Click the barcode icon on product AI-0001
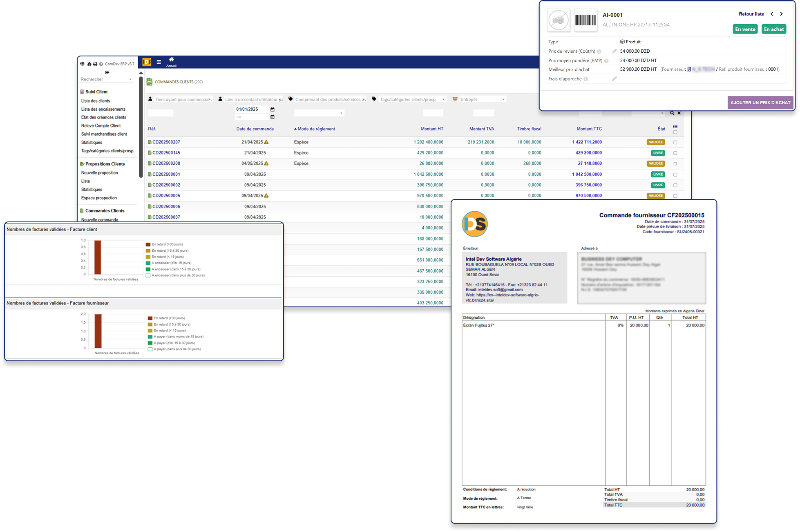 point(585,20)
